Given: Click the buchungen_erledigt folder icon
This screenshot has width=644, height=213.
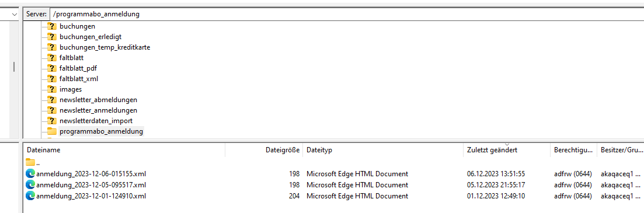Looking at the screenshot, I should click(x=52, y=37).
